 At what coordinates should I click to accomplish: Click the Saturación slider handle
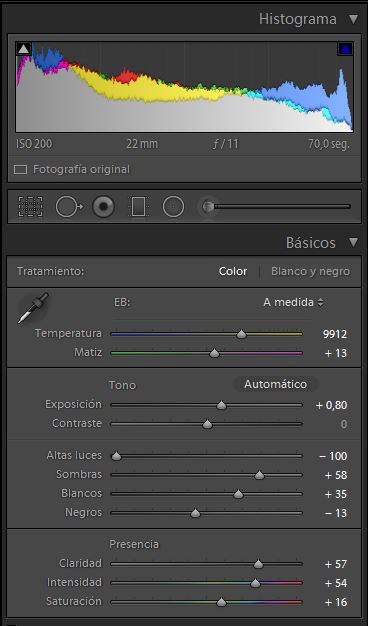pos(221,602)
